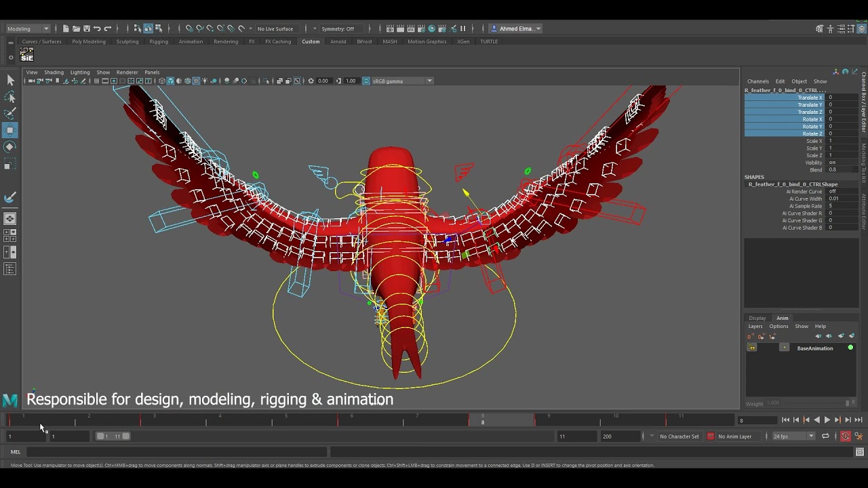
Task: Activate the Lasso select tool
Action: point(10,97)
